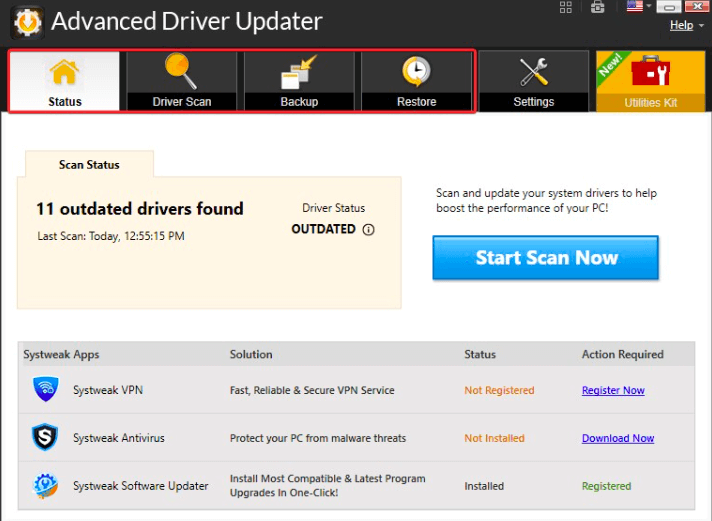712x521 pixels.
Task: Click 'Fast, Reliable & Secure VPN Service' text
Action: point(312,390)
